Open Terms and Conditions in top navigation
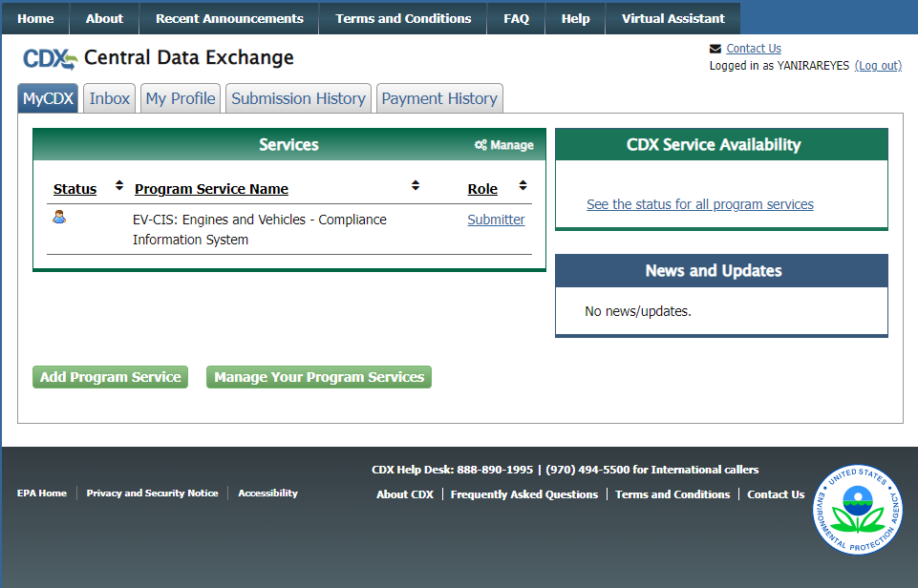This screenshot has width=918, height=588. 403,19
